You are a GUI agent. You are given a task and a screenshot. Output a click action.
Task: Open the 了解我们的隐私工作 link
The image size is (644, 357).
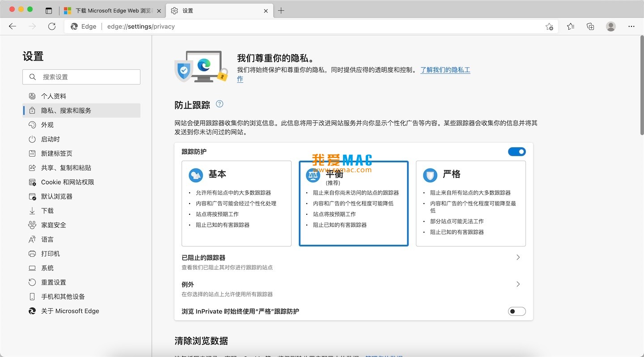click(x=445, y=70)
